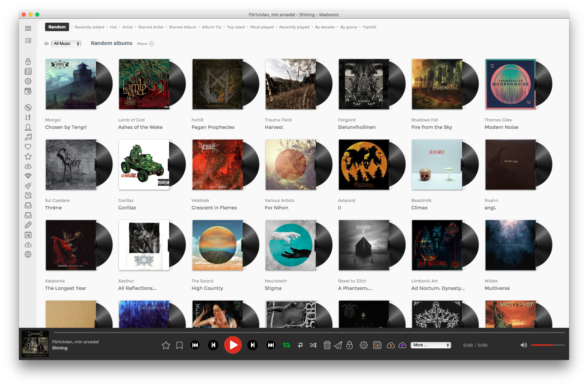Expand More random albums arrow

click(x=151, y=44)
